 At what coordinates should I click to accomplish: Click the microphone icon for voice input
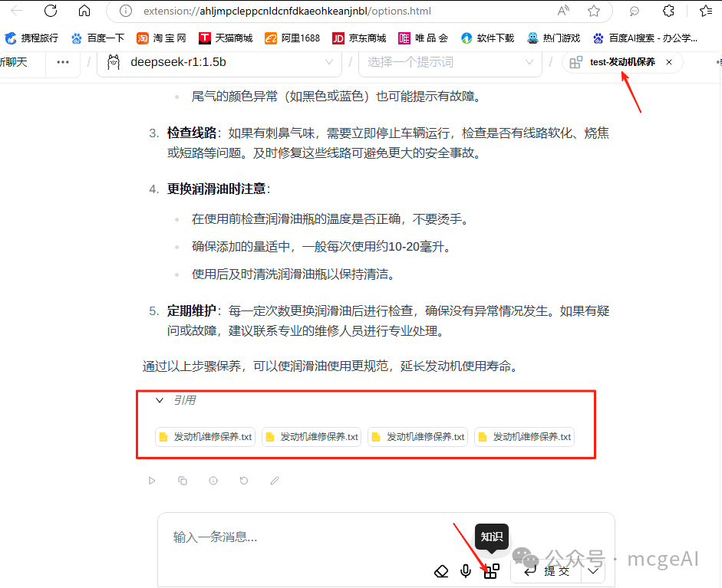pos(466,571)
